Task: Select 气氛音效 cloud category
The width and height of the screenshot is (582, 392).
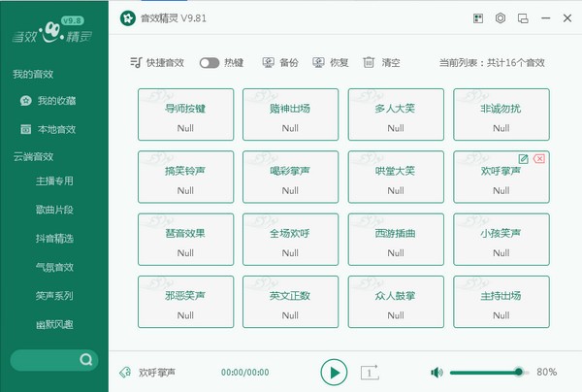Action: [54, 267]
